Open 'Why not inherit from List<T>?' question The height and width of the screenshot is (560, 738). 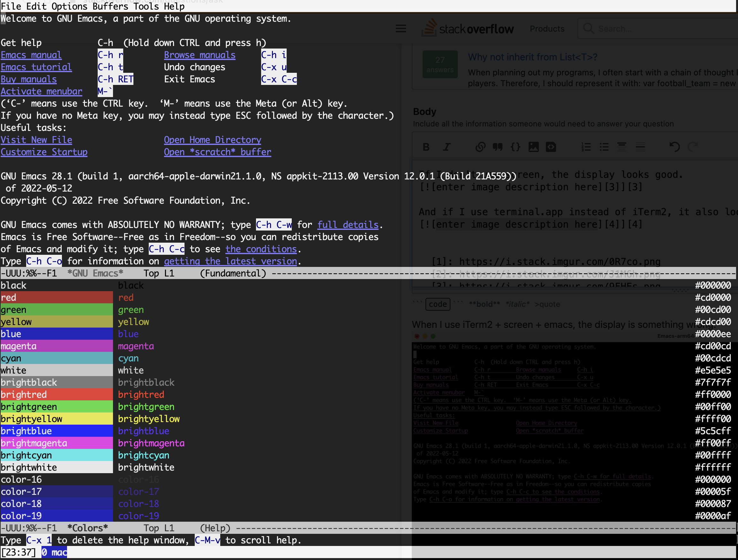pos(532,57)
